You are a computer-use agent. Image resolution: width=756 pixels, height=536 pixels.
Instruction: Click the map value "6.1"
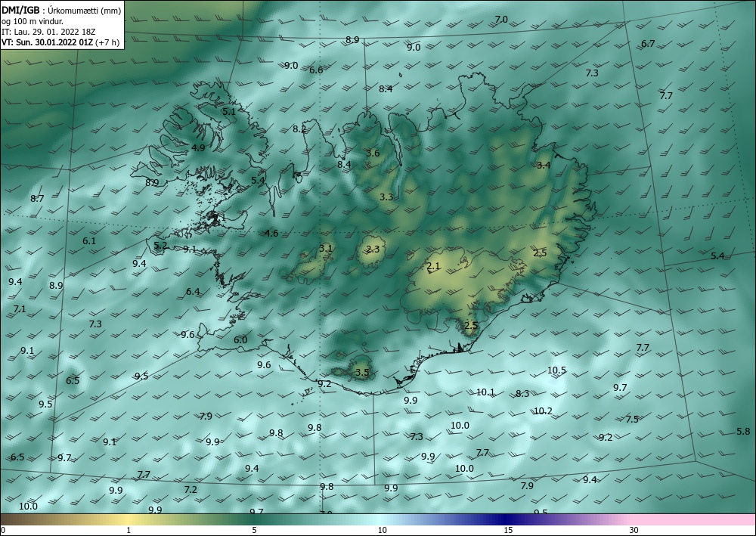click(x=89, y=241)
